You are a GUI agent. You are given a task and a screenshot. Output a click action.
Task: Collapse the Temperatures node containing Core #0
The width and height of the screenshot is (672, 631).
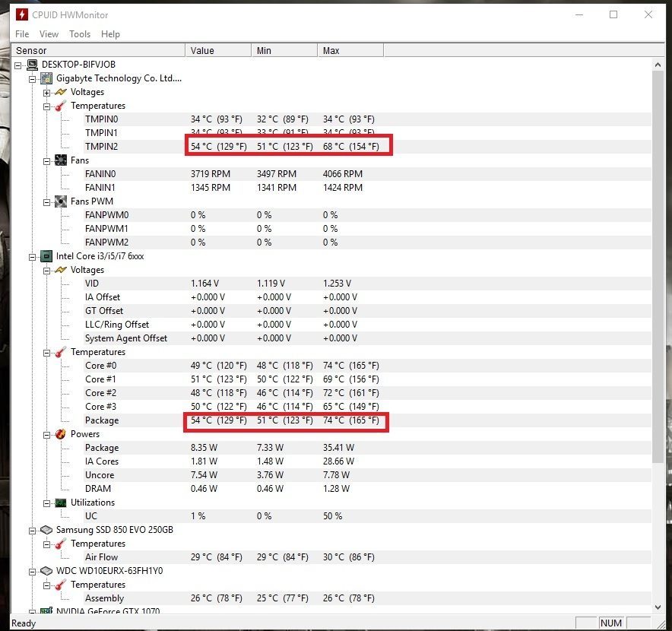pyautogui.click(x=46, y=353)
